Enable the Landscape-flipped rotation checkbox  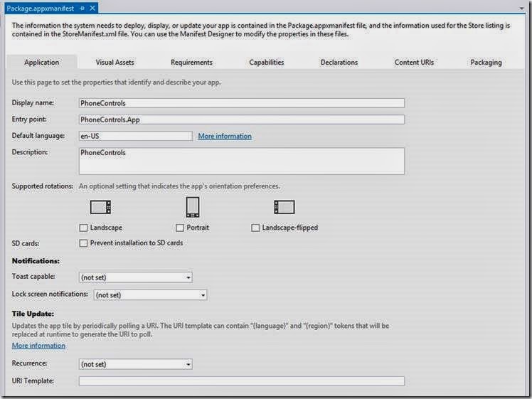(255, 228)
